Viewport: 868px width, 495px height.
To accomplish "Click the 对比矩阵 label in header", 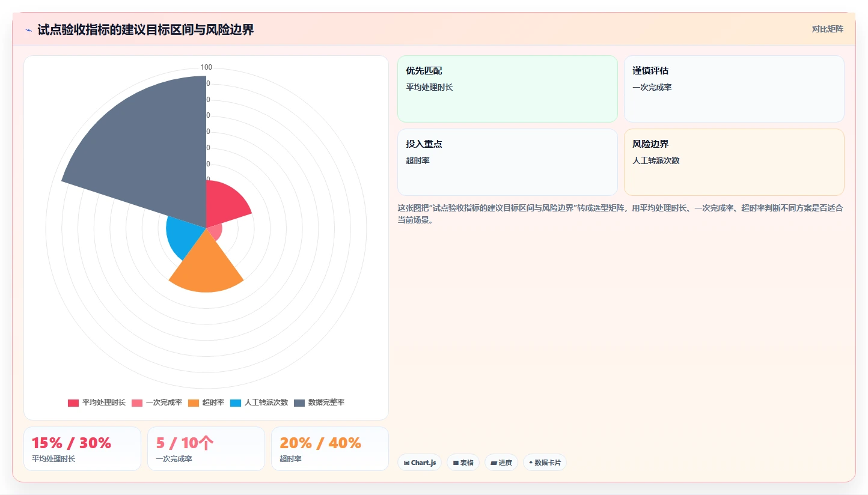I will pos(828,29).
